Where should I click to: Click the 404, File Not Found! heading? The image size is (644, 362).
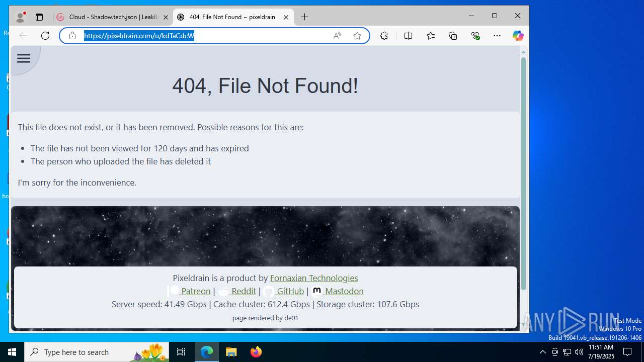(x=265, y=86)
